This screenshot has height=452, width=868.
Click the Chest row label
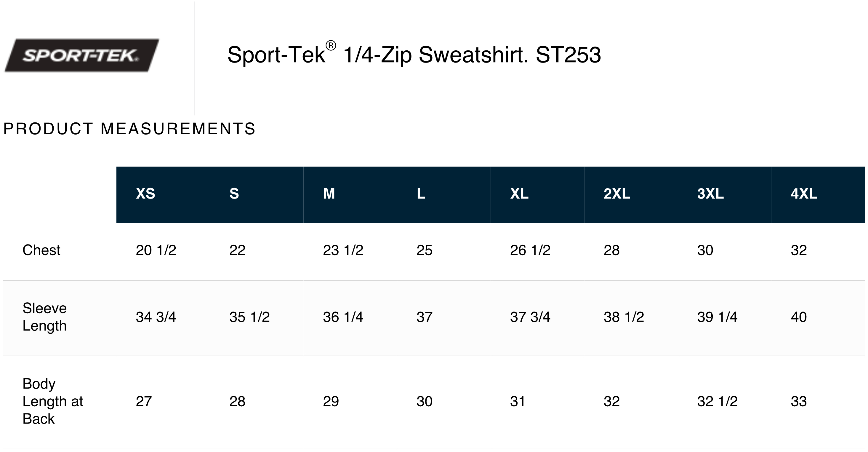[x=41, y=250]
